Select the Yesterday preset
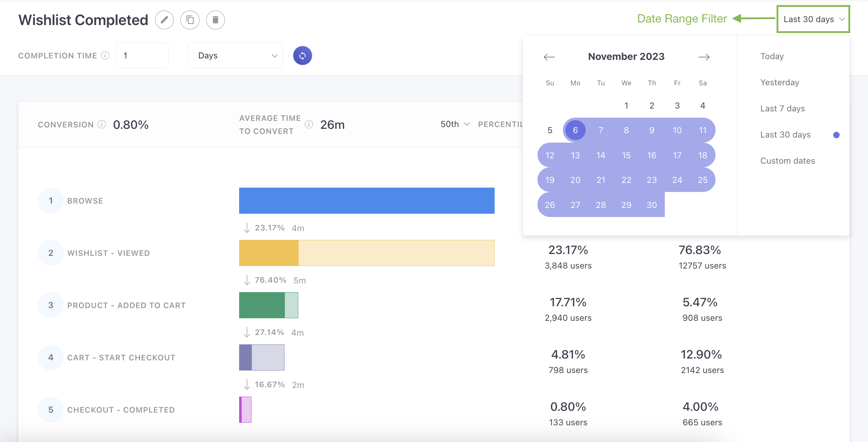 point(780,82)
